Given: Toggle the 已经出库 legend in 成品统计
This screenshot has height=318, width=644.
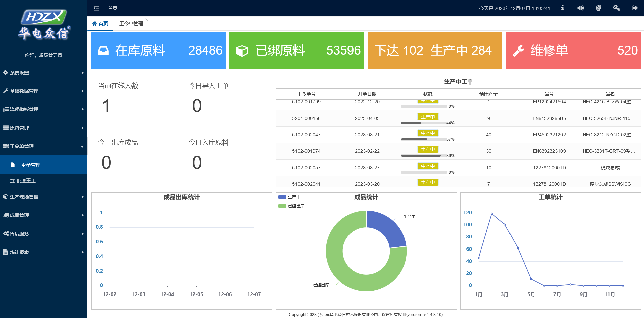Looking at the screenshot, I should click(x=291, y=206).
